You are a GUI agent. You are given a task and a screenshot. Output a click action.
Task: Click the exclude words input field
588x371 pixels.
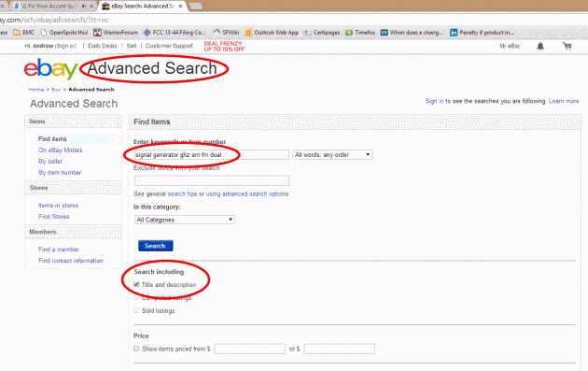(x=212, y=180)
